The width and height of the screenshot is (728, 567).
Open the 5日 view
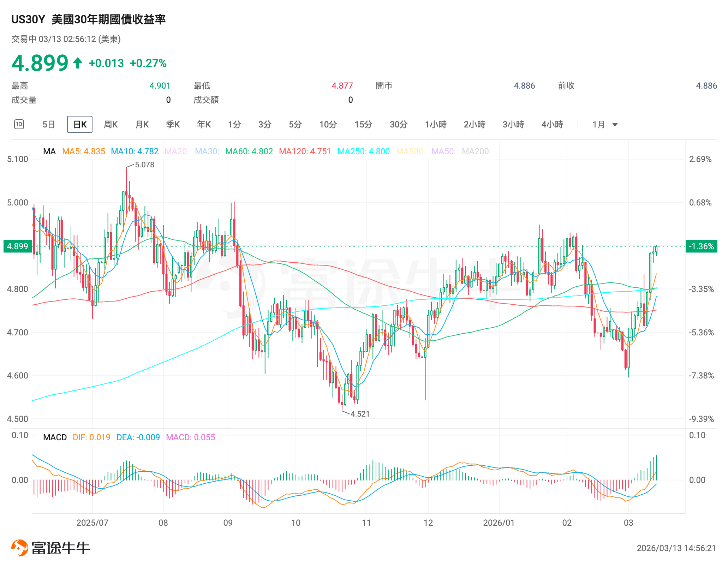(49, 125)
